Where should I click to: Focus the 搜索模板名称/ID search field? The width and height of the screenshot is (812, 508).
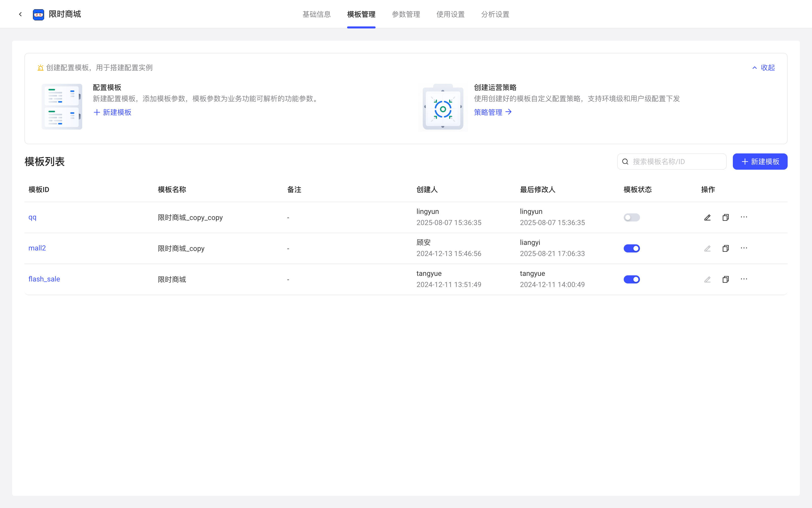(672, 162)
